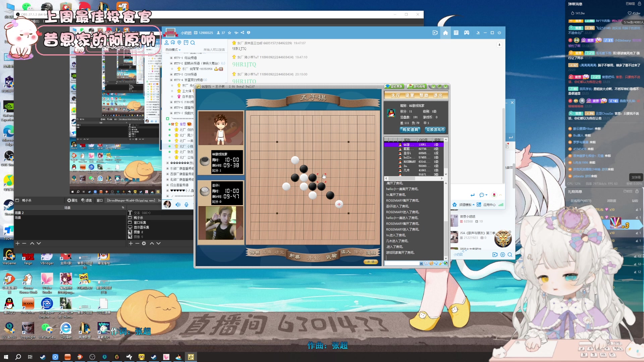Screen dimensions: 644x362
Task: Open the 自由模式 dropdown
Action: click(x=173, y=50)
